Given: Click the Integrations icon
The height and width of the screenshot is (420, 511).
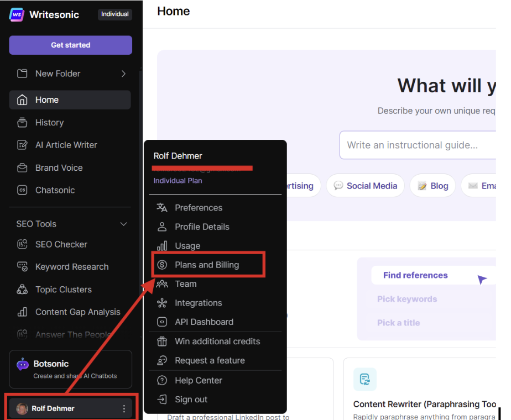Looking at the screenshot, I should click(x=162, y=303).
